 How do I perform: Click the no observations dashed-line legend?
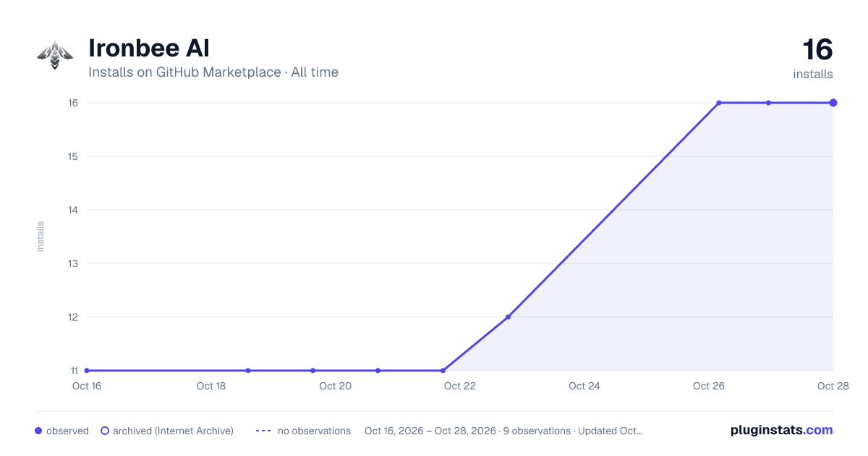[x=263, y=431]
